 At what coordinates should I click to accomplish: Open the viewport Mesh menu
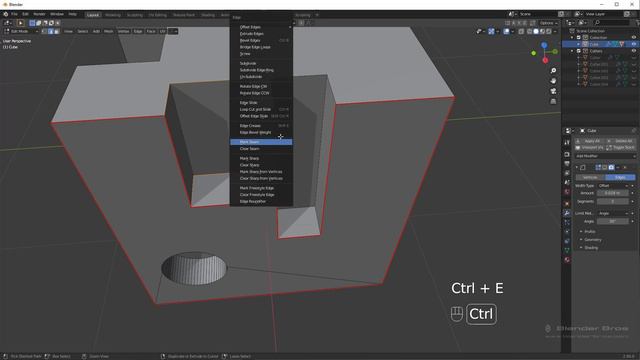pyautogui.click(x=109, y=31)
